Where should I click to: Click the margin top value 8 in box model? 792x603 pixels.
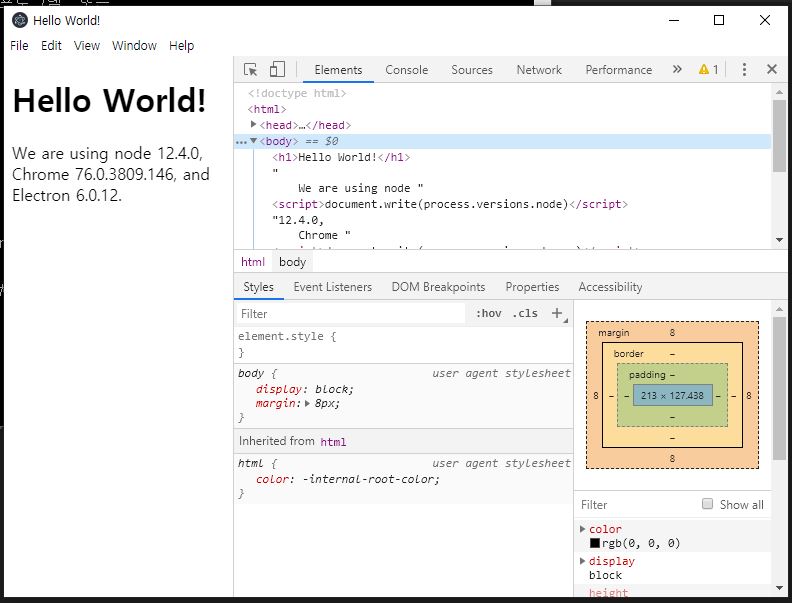pos(672,332)
